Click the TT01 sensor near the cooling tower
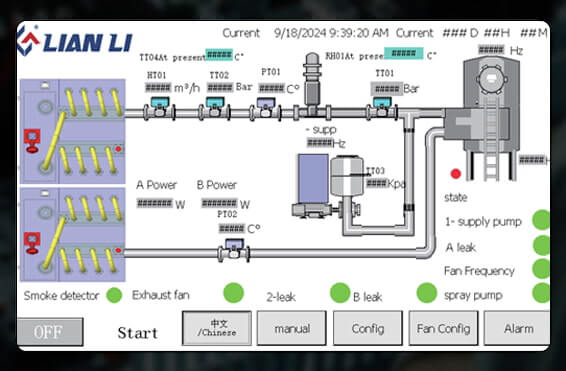 pyautogui.click(x=382, y=108)
